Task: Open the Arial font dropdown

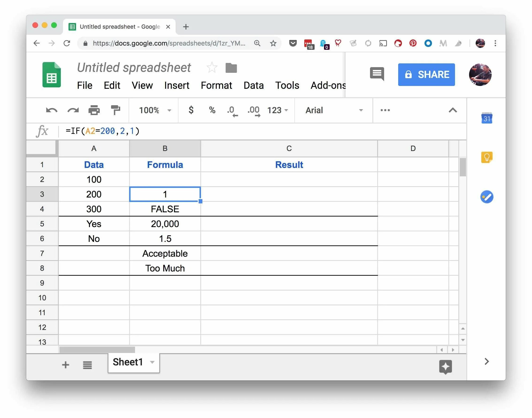Action: pyautogui.click(x=334, y=110)
